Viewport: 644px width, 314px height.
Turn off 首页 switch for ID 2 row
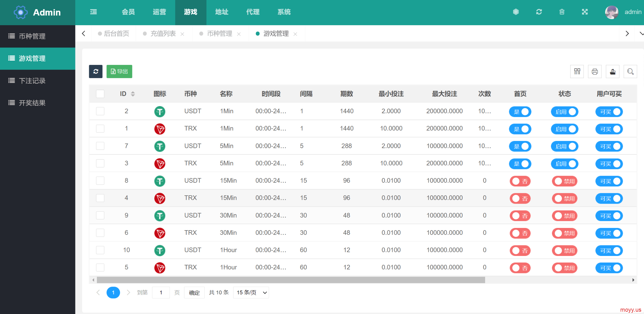pos(520,112)
